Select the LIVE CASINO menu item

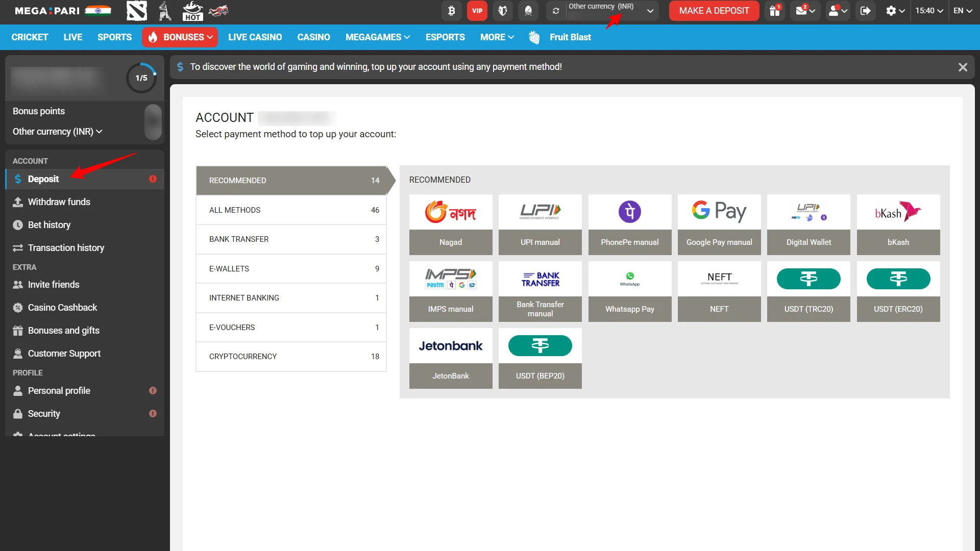(x=255, y=37)
